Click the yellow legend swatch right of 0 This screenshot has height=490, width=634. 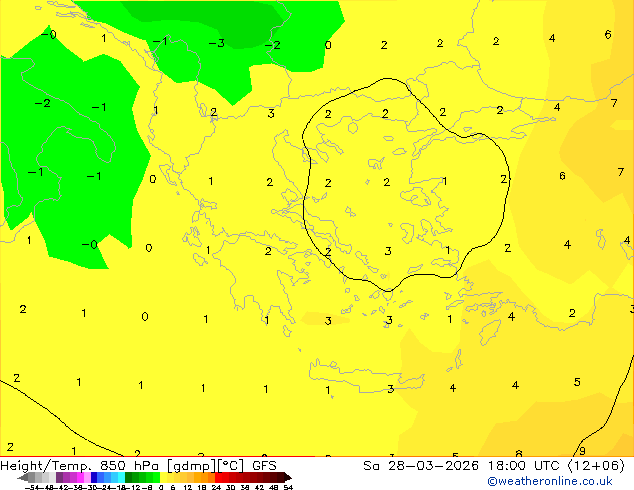tap(164, 477)
